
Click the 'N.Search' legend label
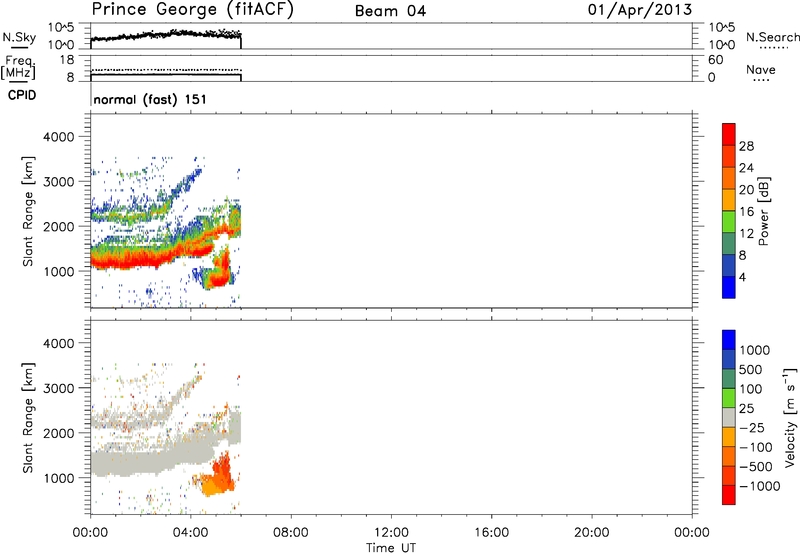pyautogui.click(x=773, y=37)
